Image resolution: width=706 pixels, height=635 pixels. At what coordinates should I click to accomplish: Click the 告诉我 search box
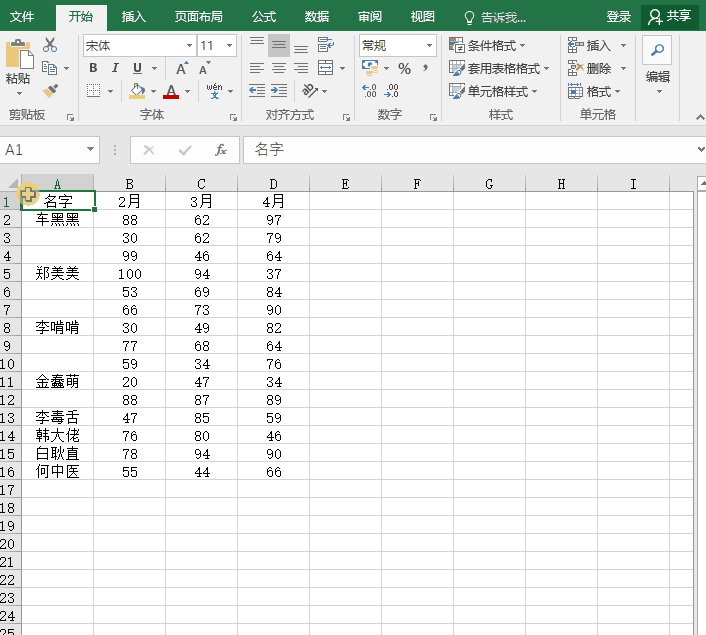click(x=495, y=18)
